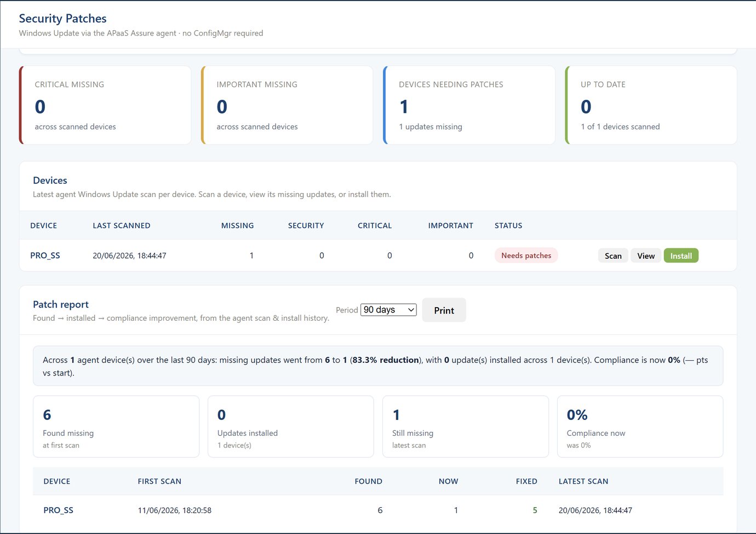Click the FIRST SCAN column header
The height and width of the screenshot is (534, 756).
click(x=159, y=481)
